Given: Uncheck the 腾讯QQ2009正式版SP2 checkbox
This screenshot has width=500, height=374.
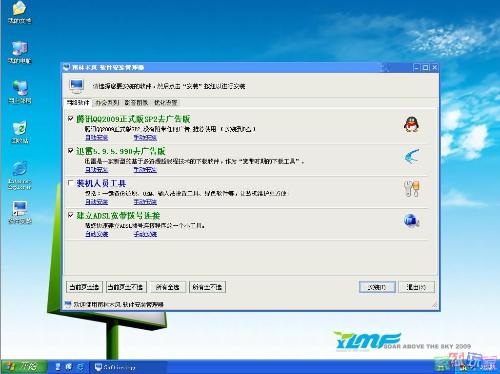Looking at the screenshot, I should (70, 118).
